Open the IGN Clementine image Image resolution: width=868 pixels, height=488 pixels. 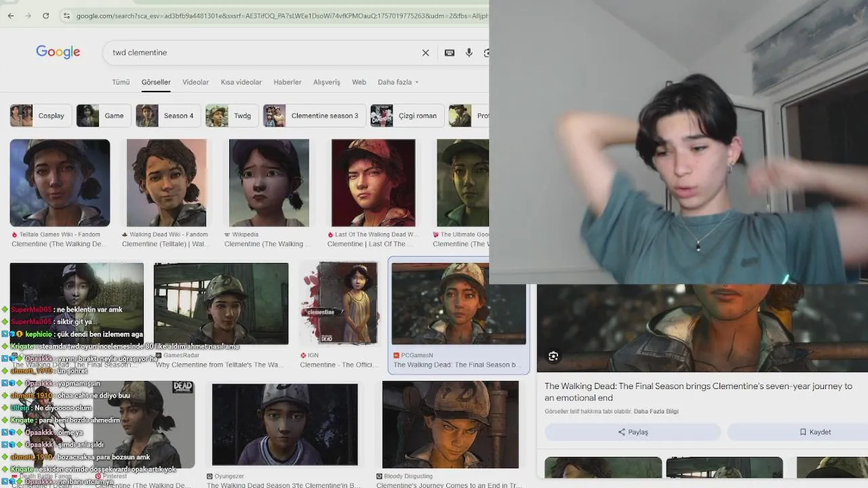(339, 304)
